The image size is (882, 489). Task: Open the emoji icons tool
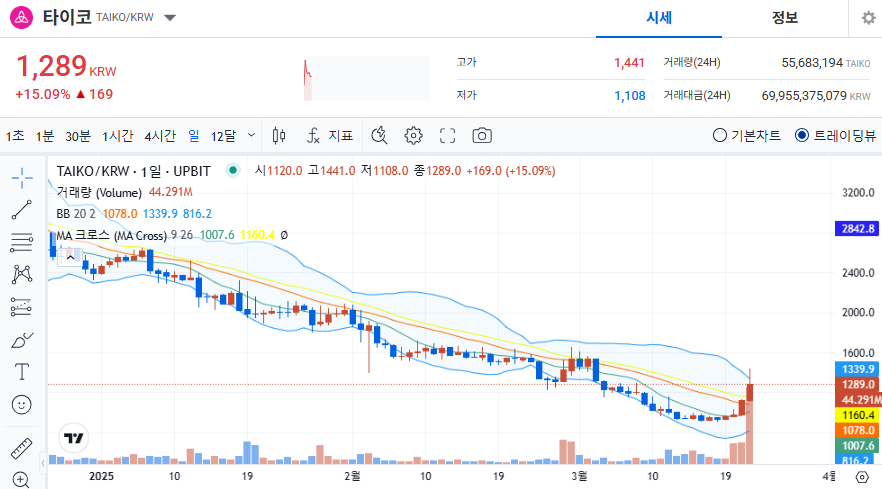[x=22, y=405]
